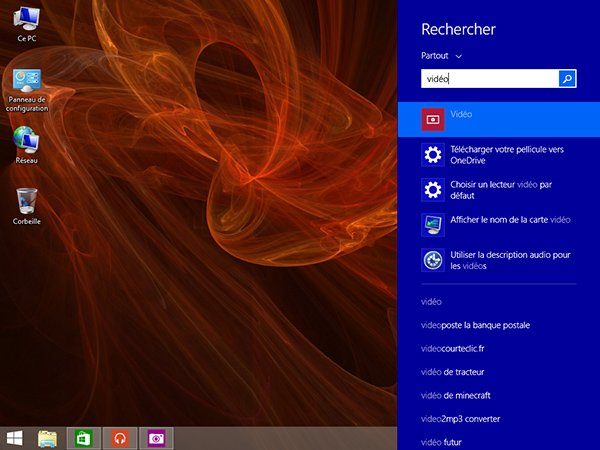Select the Corbeille recycle bin icon
Image resolution: width=600 pixels, height=450 pixels.
pyautogui.click(x=26, y=206)
